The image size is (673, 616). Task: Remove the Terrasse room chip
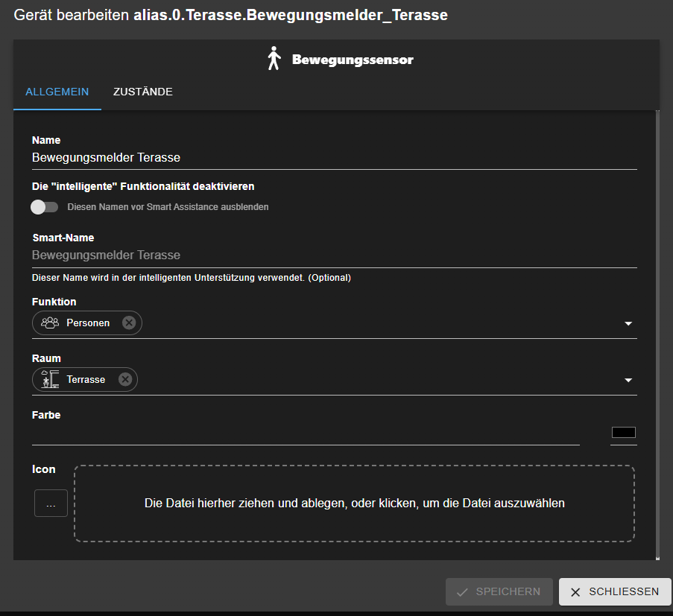125,379
